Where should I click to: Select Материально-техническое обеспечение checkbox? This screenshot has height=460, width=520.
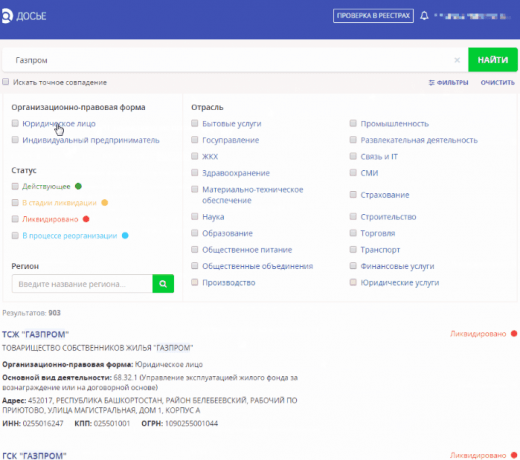pyautogui.click(x=195, y=189)
